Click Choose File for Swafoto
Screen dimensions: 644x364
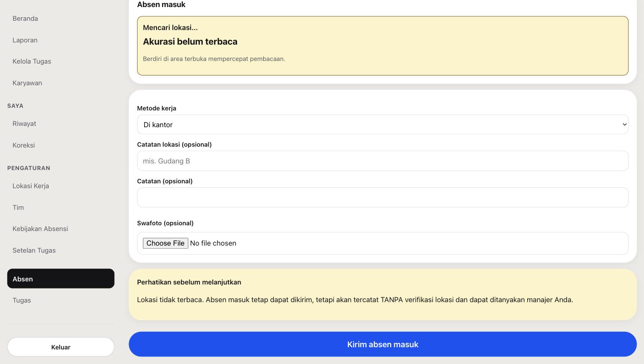click(165, 243)
